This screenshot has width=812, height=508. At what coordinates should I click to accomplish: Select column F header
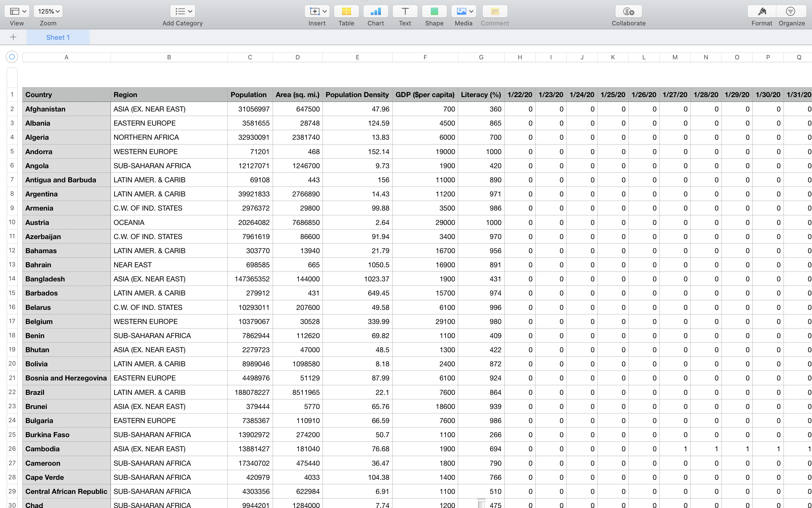point(425,57)
